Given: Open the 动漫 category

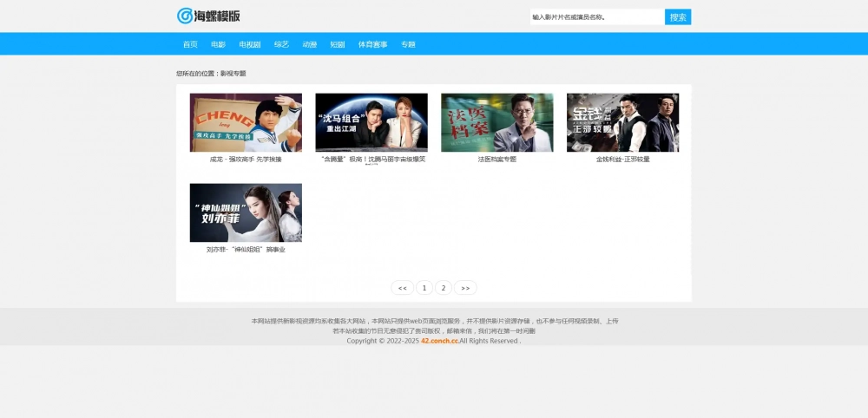Looking at the screenshot, I should pyautogui.click(x=309, y=44).
